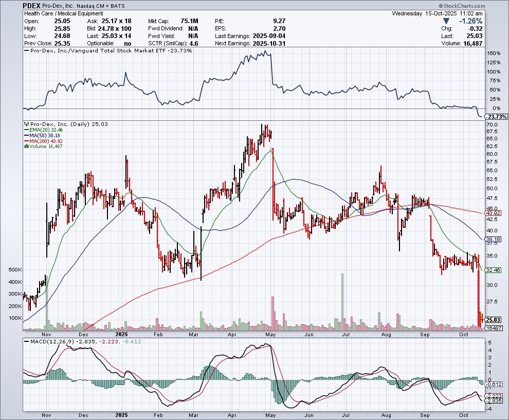Click the 38.18 price tag on right axis
Image resolution: width=509 pixels, height=420 pixels.
point(493,239)
